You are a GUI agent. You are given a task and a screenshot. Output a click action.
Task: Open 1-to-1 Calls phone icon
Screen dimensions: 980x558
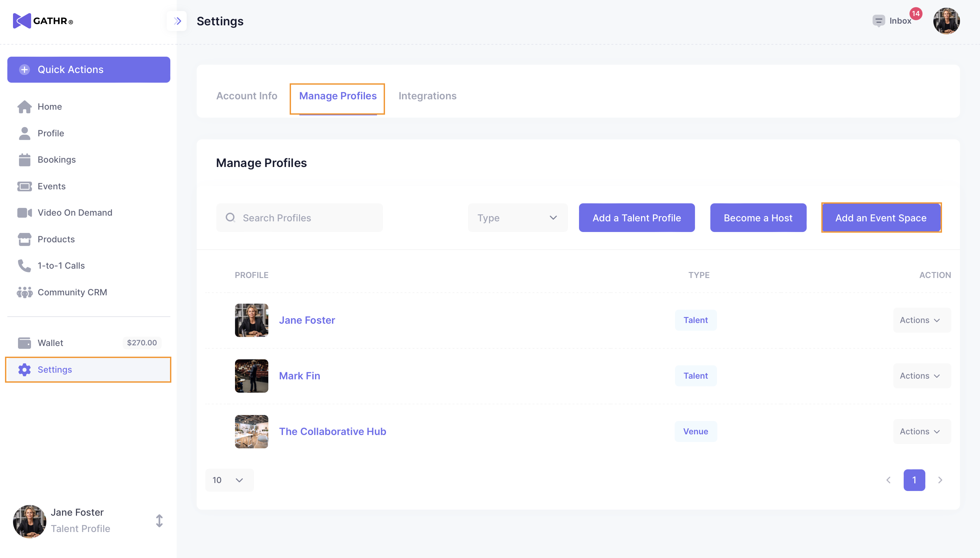(x=25, y=266)
